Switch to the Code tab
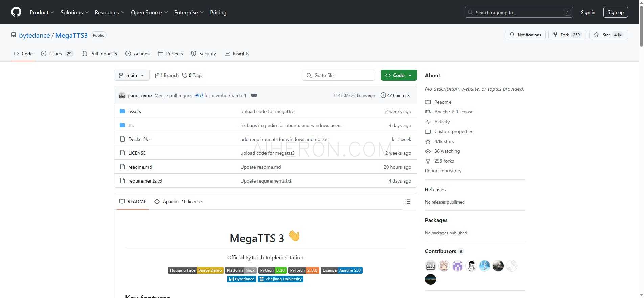The height and width of the screenshot is (298, 644). coord(23,54)
